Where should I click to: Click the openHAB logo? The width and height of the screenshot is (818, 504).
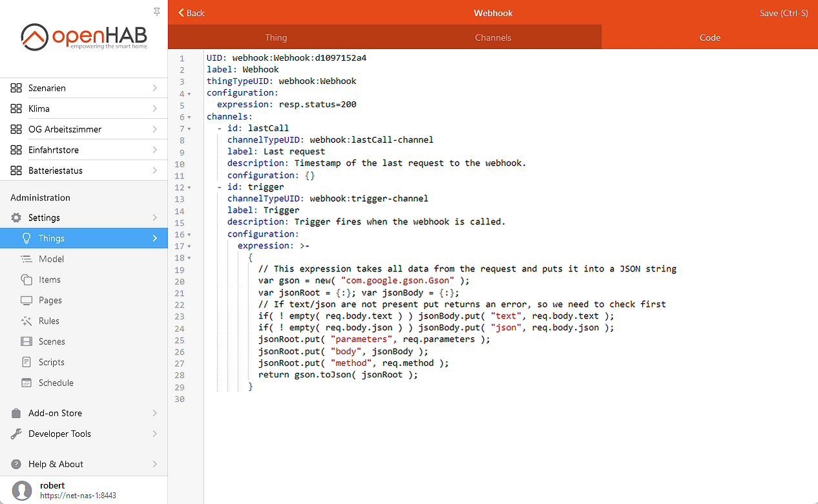tap(84, 36)
